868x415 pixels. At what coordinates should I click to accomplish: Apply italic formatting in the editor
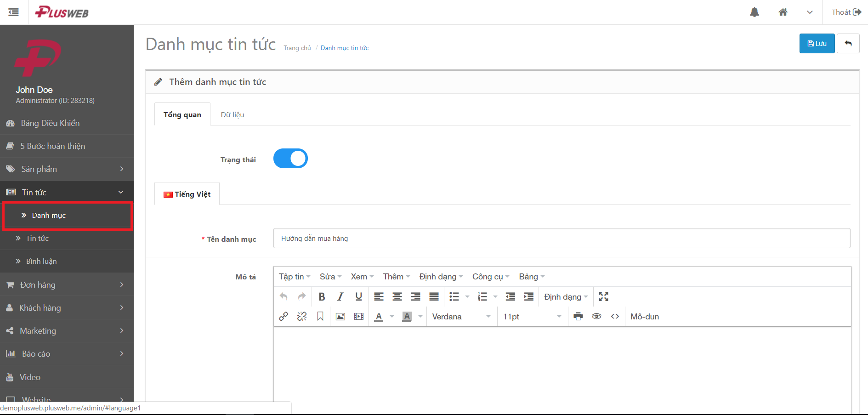(340, 297)
